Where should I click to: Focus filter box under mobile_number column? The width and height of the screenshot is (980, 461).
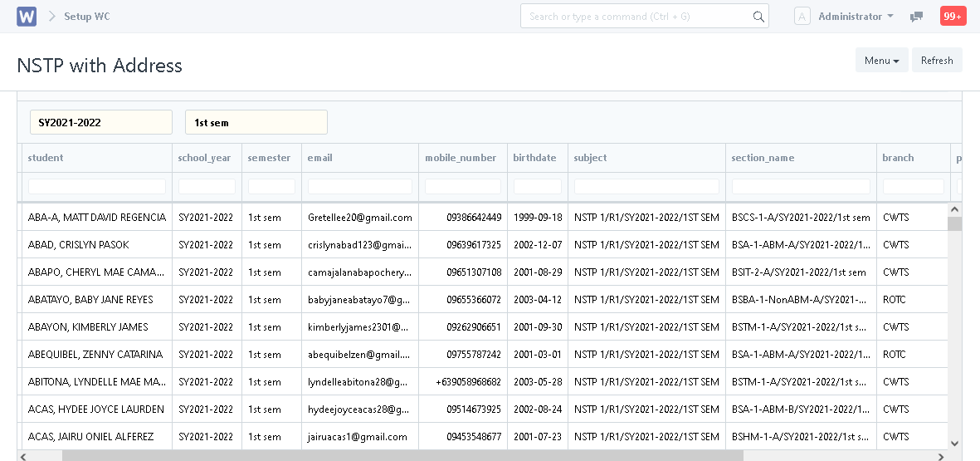click(463, 186)
